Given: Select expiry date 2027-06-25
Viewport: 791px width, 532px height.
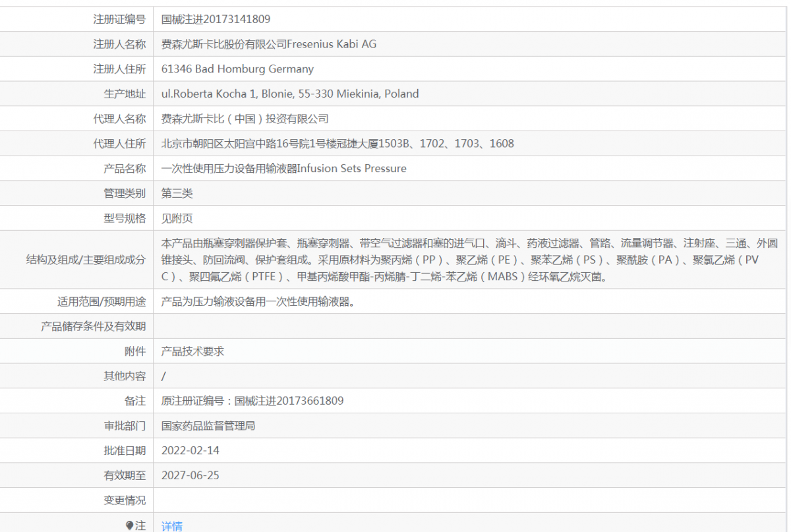Looking at the screenshot, I should click(x=190, y=475).
